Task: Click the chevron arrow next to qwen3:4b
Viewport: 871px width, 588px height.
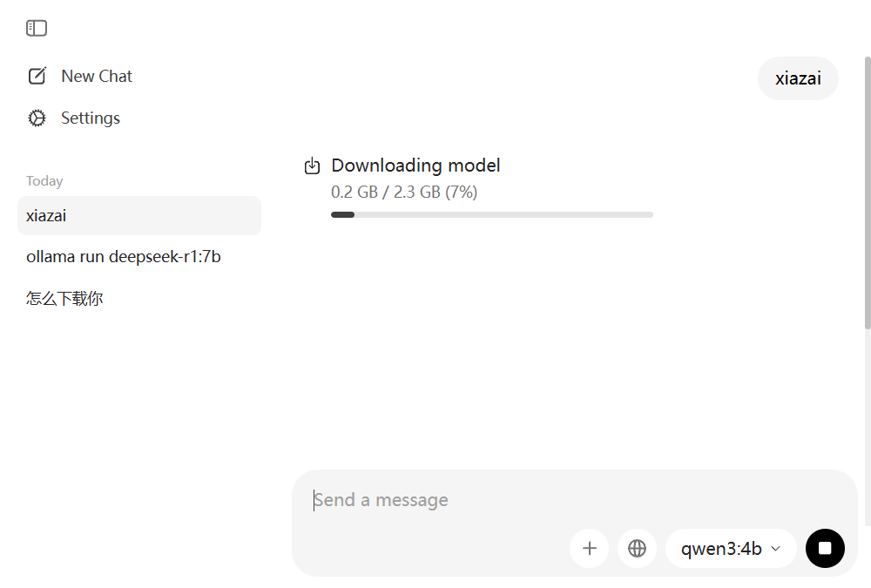Action: click(776, 549)
